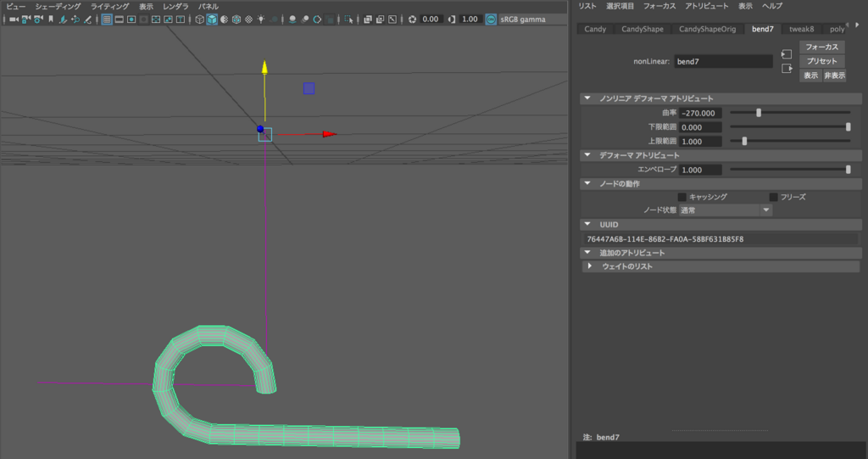Click the Isolate Select icon

pyautogui.click(x=348, y=20)
